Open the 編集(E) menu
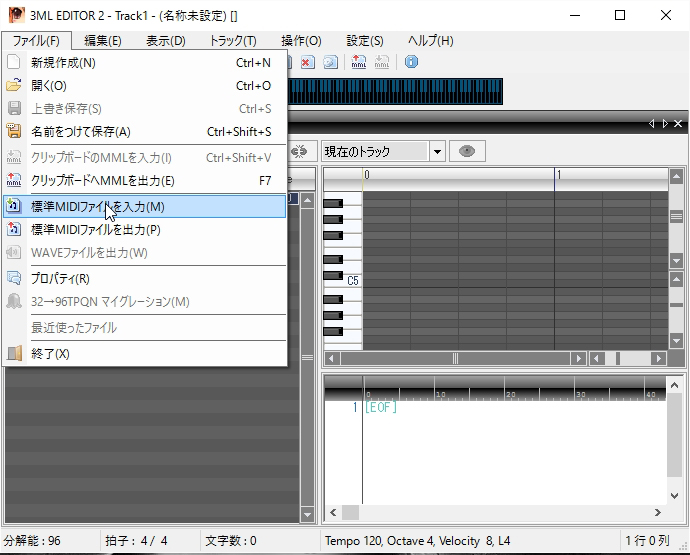The image size is (690, 555). coord(103,41)
